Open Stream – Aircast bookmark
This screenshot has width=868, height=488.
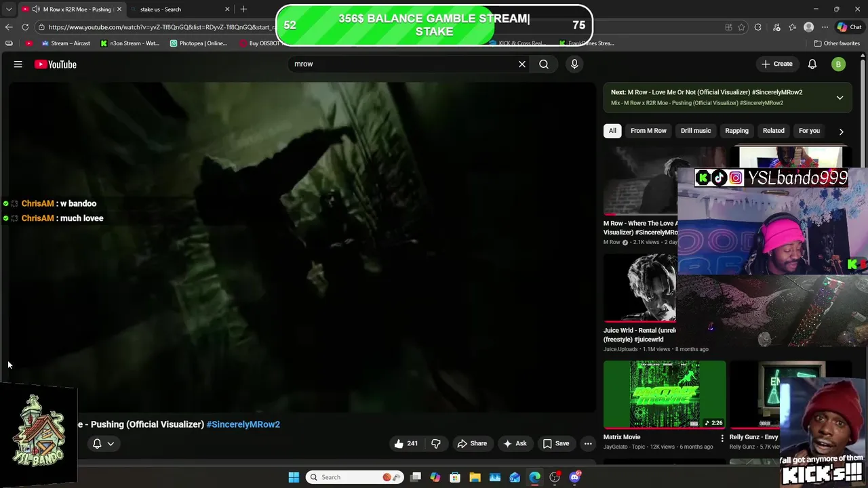coord(66,43)
